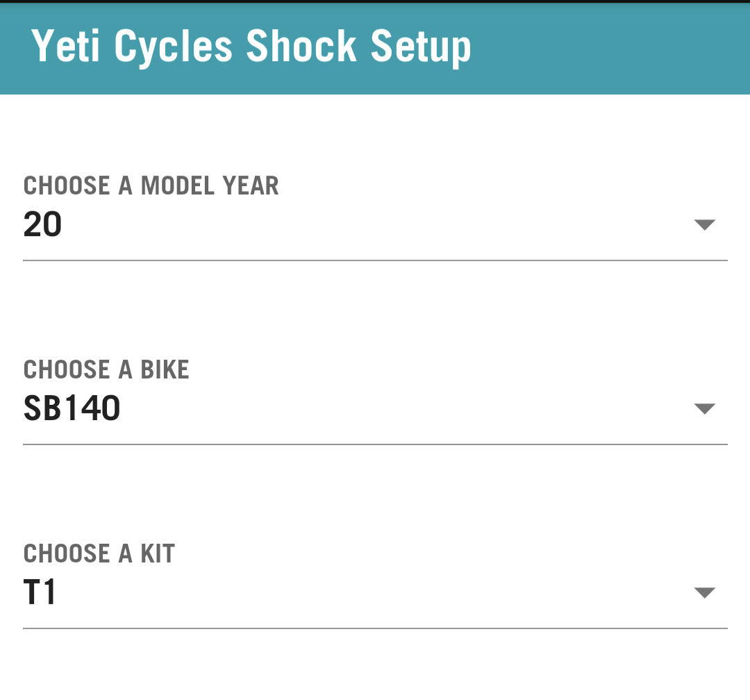Image resolution: width=750 pixels, height=700 pixels.
Task: Tap the T1 kit value
Action: (40, 593)
